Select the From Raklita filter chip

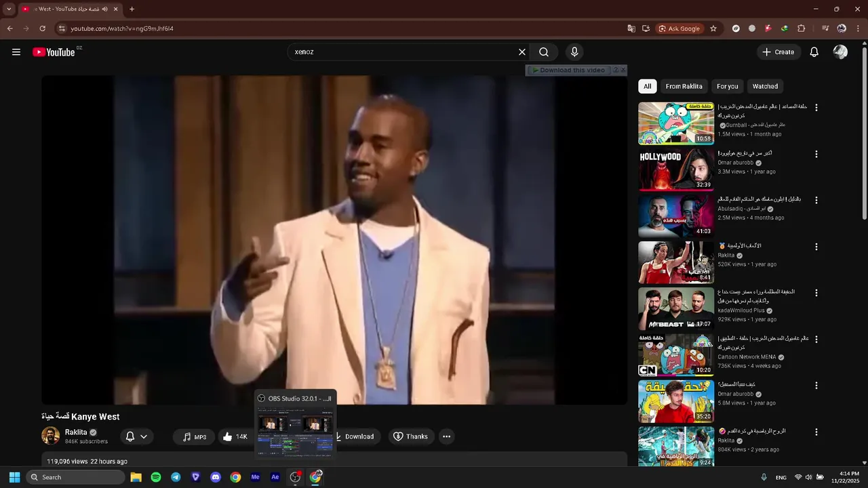(684, 86)
